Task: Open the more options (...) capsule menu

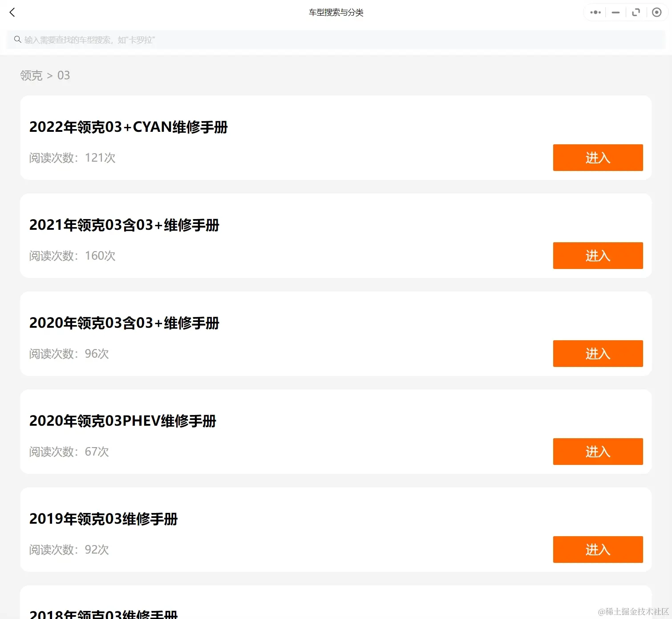Action: tap(595, 12)
